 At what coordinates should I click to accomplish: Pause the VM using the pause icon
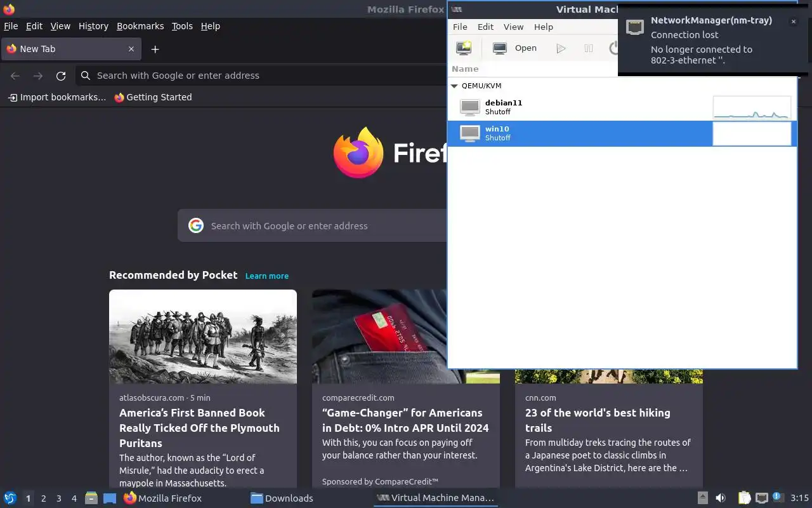tap(589, 48)
